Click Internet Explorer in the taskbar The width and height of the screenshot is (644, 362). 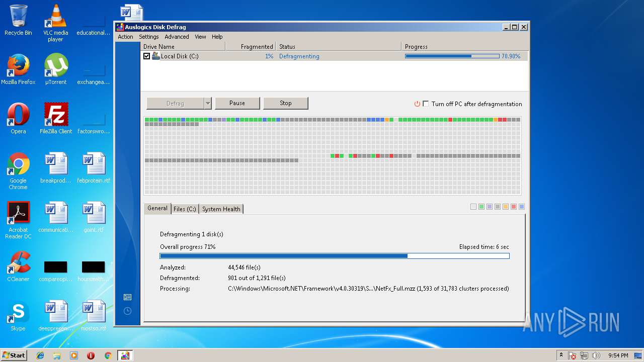(40, 355)
